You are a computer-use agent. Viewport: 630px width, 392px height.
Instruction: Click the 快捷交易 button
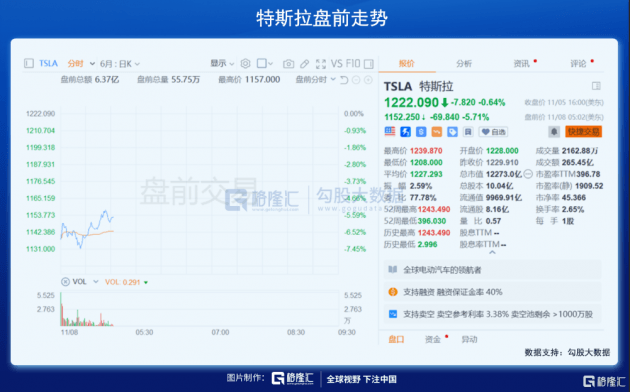click(583, 131)
